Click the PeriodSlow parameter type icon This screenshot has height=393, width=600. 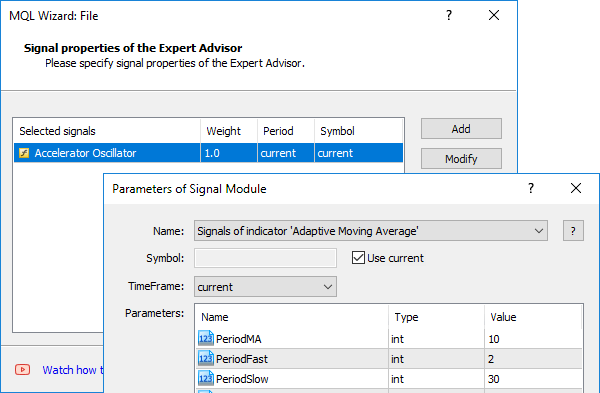pyautogui.click(x=206, y=378)
